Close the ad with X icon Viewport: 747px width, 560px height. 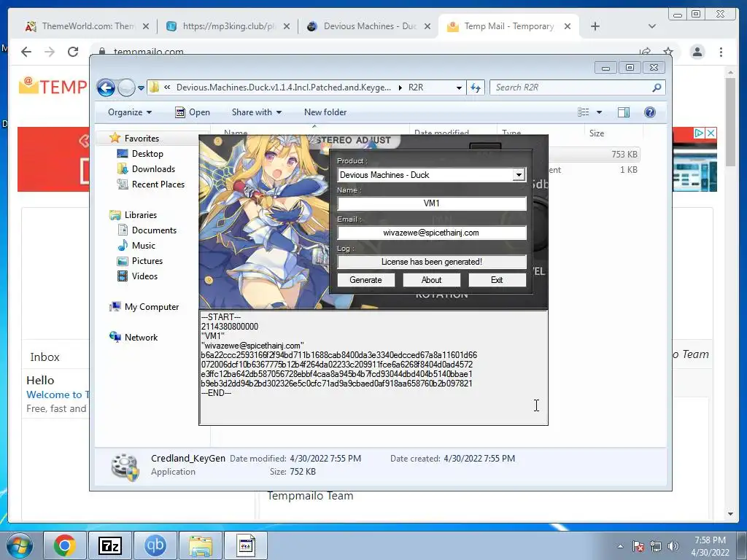(711, 133)
